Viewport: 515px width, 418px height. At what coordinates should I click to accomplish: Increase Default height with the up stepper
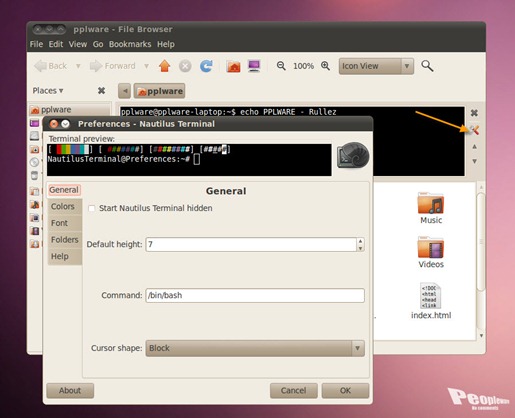coord(360,241)
